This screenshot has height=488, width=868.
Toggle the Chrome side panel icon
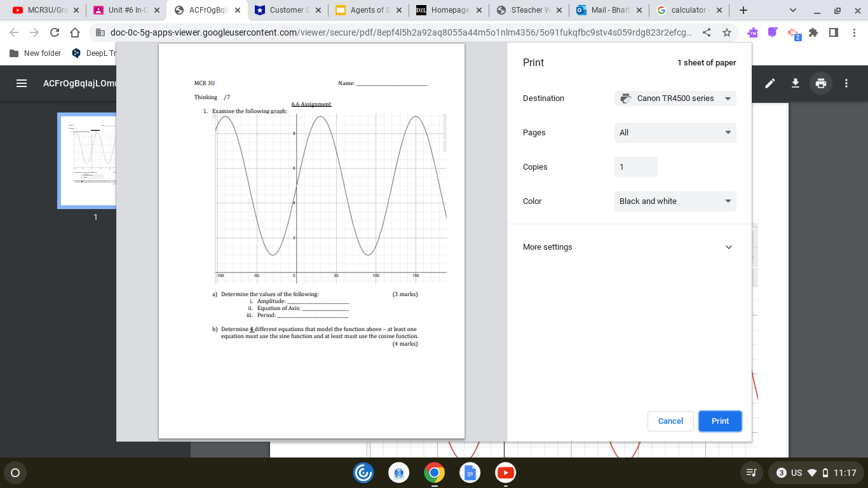pyautogui.click(x=834, y=32)
